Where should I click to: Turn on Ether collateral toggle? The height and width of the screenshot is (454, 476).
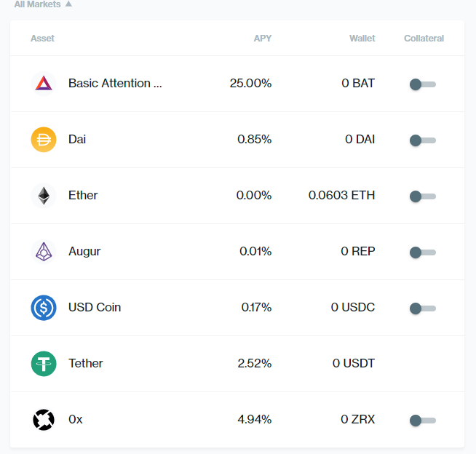pos(423,196)
